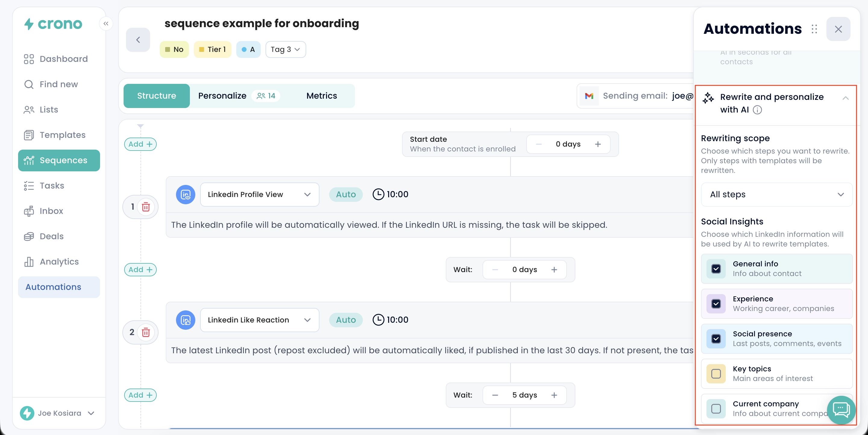868x435 pixels.
Task: Enable the Current company checkbox
Action: (x=716, y=409)
